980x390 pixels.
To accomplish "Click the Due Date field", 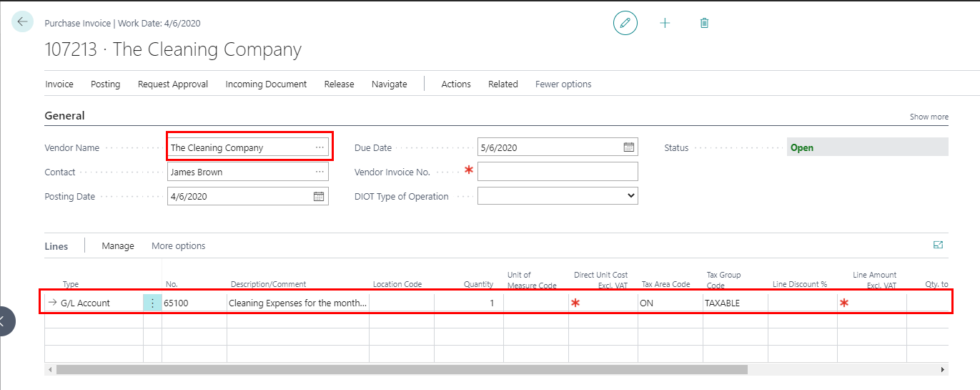I will (x=558, y=147).
